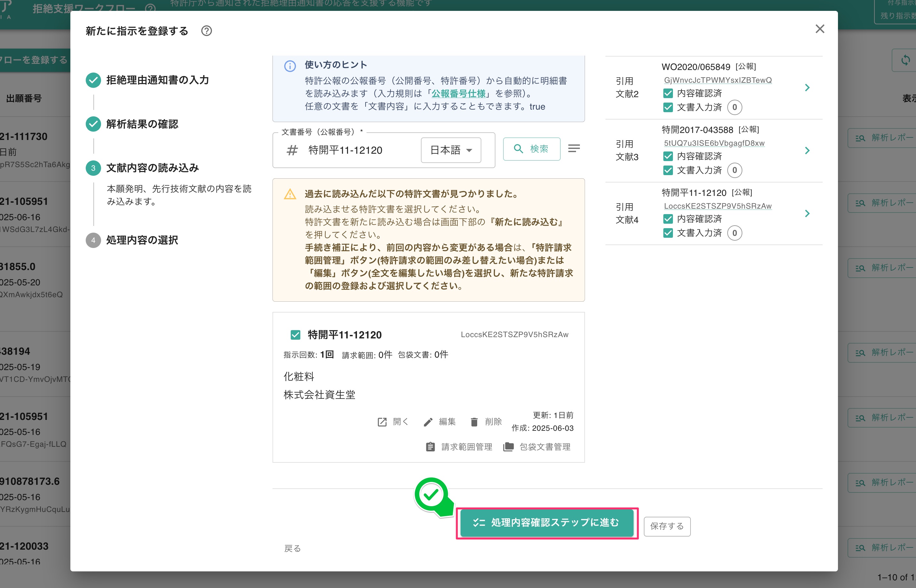Click the 特開2017-043588 [公報] title
The image size is (916, 588).
pos(710,130)
